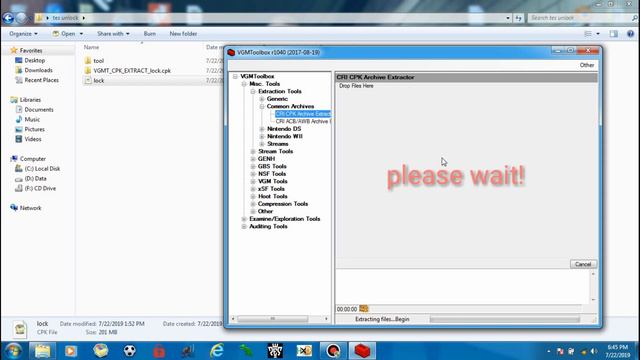The height and width of the screenshot is (360, 640).
Task: Click the Open toolbar button in Explorer
Action: [64, 34]
